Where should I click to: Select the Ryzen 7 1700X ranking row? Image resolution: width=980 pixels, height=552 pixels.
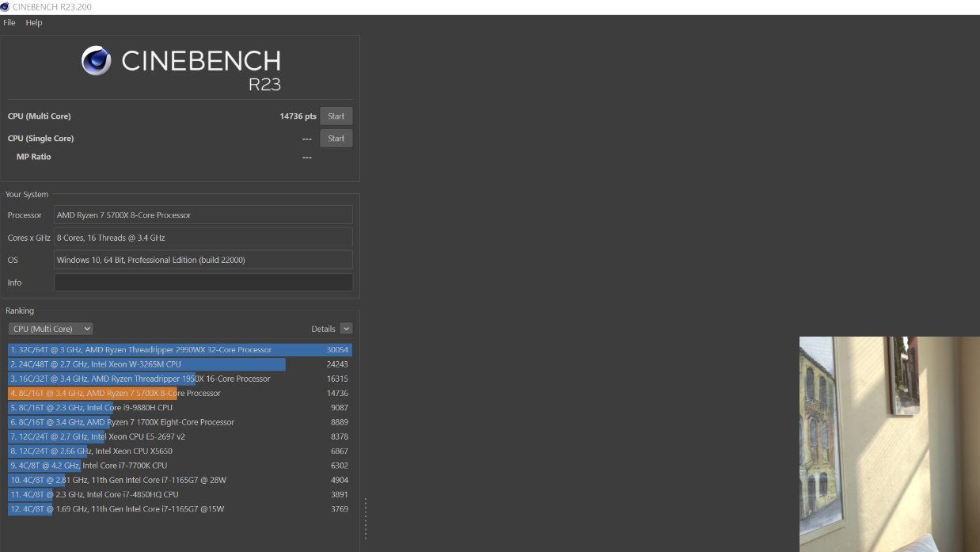click(x=180, y=422)
